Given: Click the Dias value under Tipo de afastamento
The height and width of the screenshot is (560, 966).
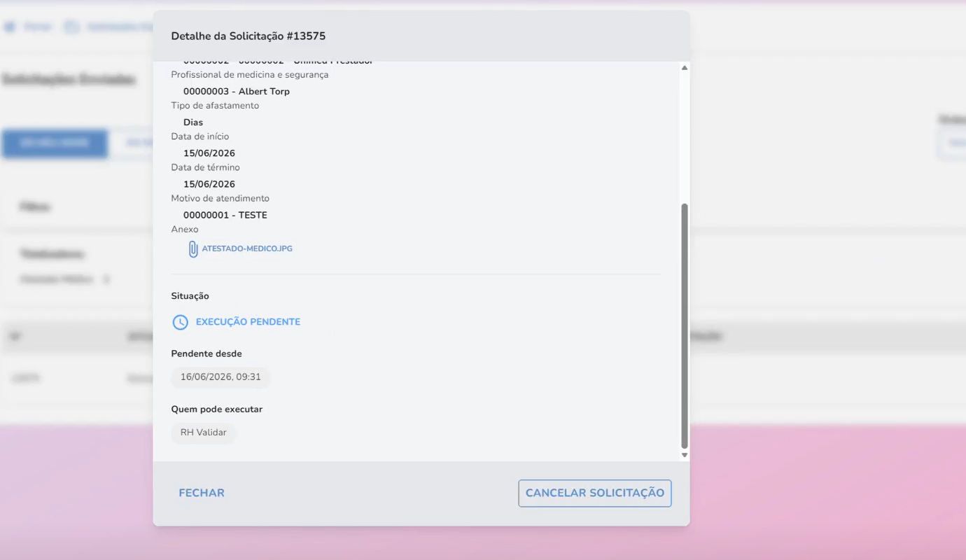Looking at the screenshot, I should pos(193,122).
